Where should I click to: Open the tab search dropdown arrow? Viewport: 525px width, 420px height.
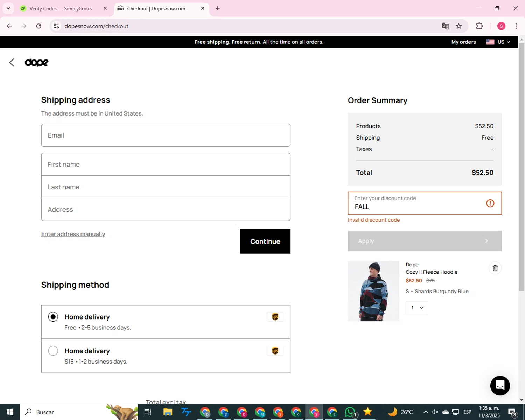tap(8, 8)
